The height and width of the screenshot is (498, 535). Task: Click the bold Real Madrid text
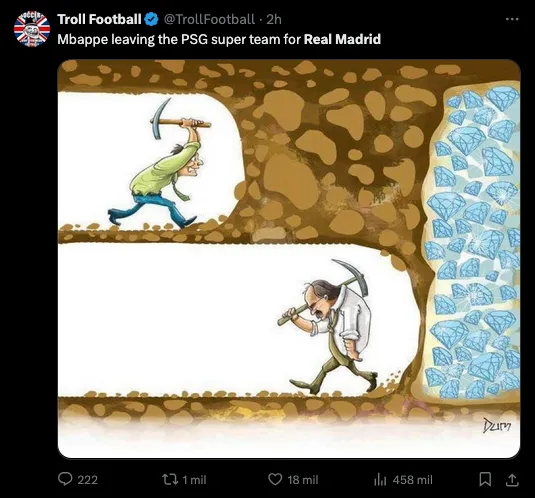[x=342, y=39]
